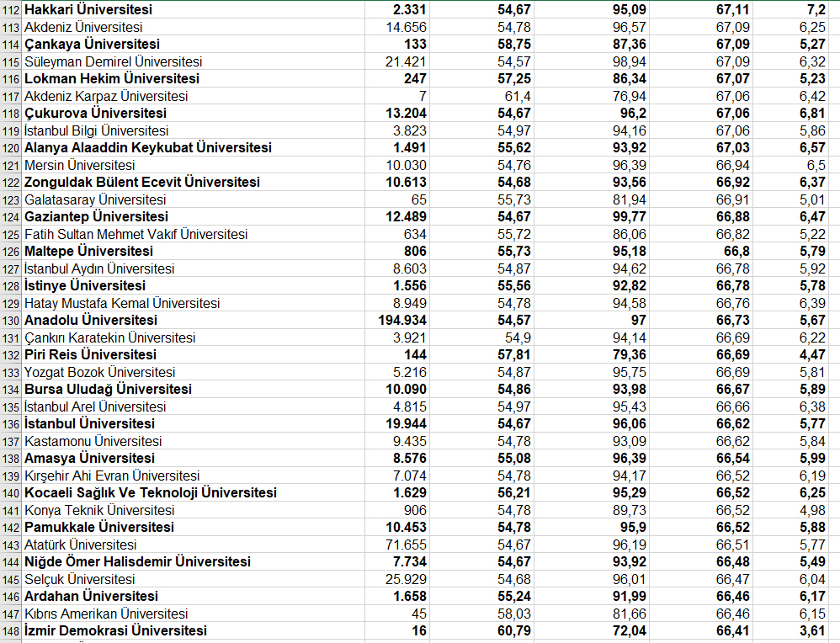Click the value 99,77 in Gaziantep row

tap(630, 217)
